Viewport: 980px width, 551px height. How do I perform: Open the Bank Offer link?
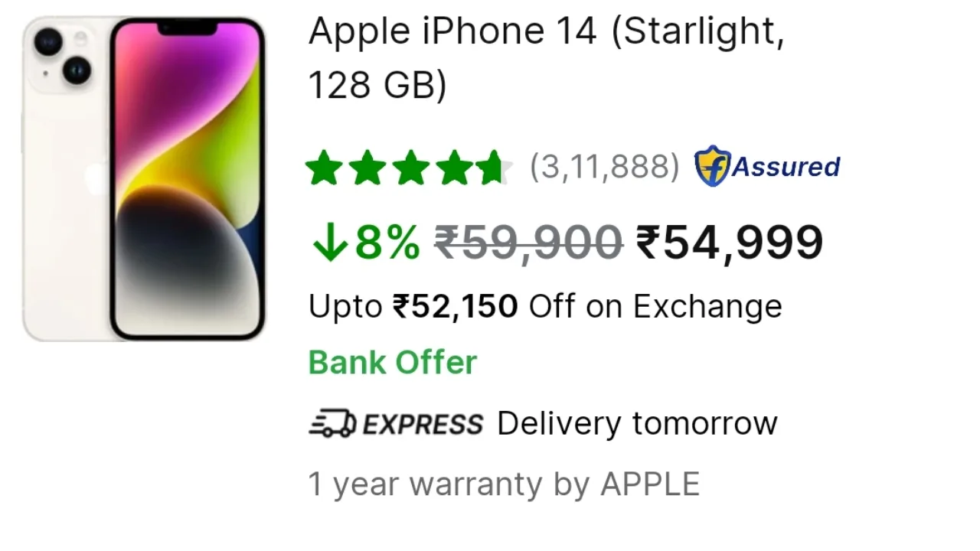[393, 362]
